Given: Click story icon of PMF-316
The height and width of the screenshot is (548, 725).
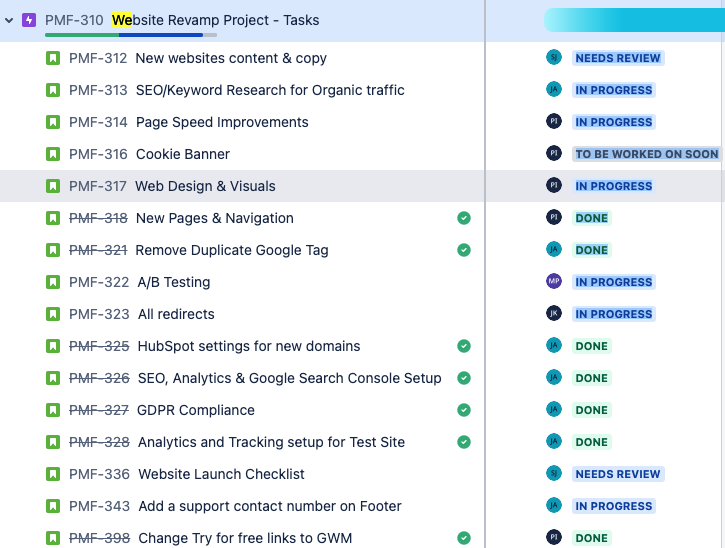Looking at the screenshot, I should [53, 154].
